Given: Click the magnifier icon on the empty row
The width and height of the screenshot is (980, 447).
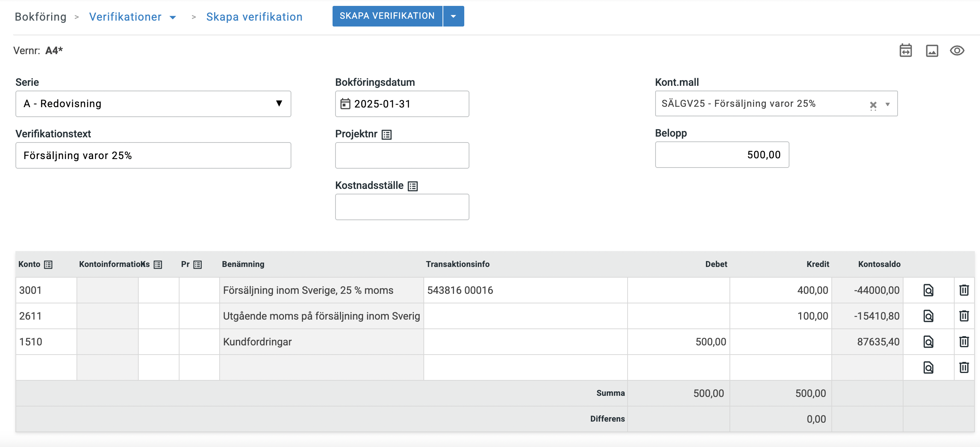Looking at the screenshot, I should [x=928, y=367].
